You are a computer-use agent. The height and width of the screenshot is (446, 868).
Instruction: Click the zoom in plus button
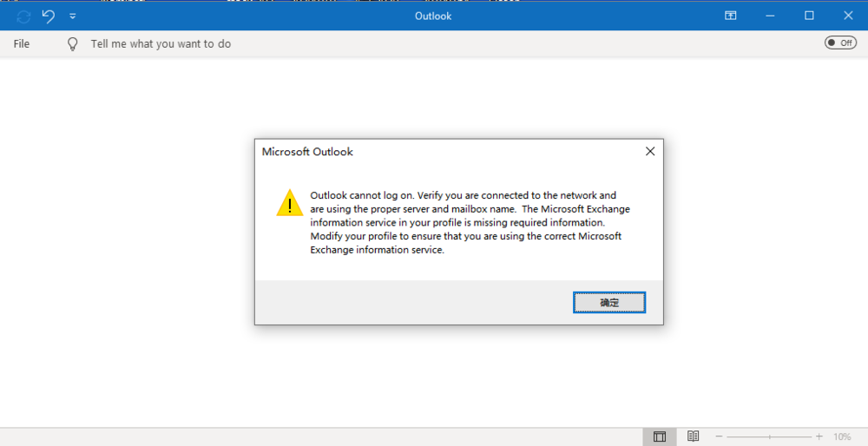[x=819, y=436]
